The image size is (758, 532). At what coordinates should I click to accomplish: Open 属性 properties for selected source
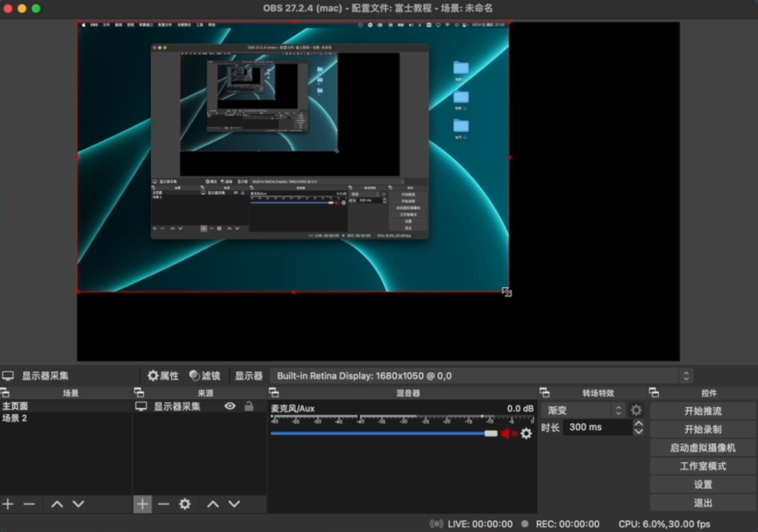tap(164, 375)
